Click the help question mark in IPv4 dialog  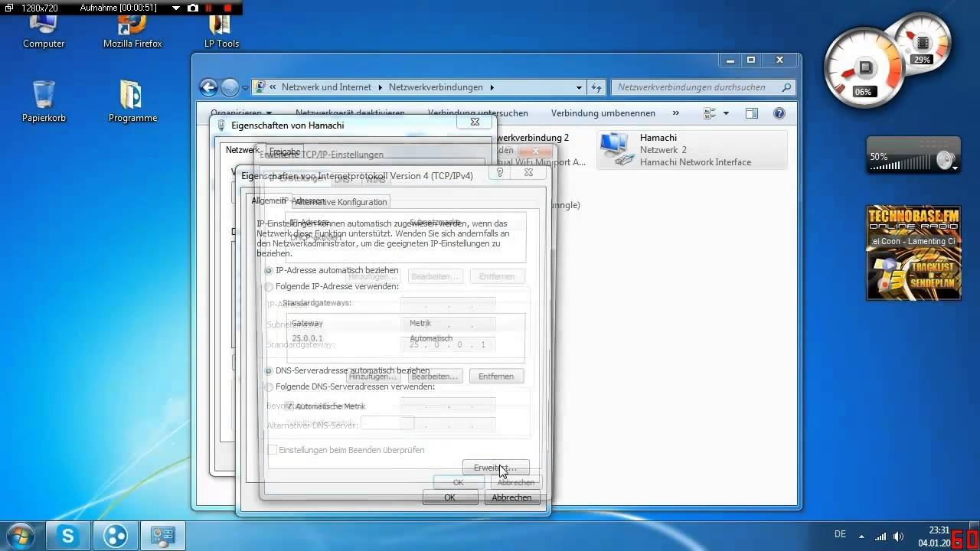[x=500, y=173]
